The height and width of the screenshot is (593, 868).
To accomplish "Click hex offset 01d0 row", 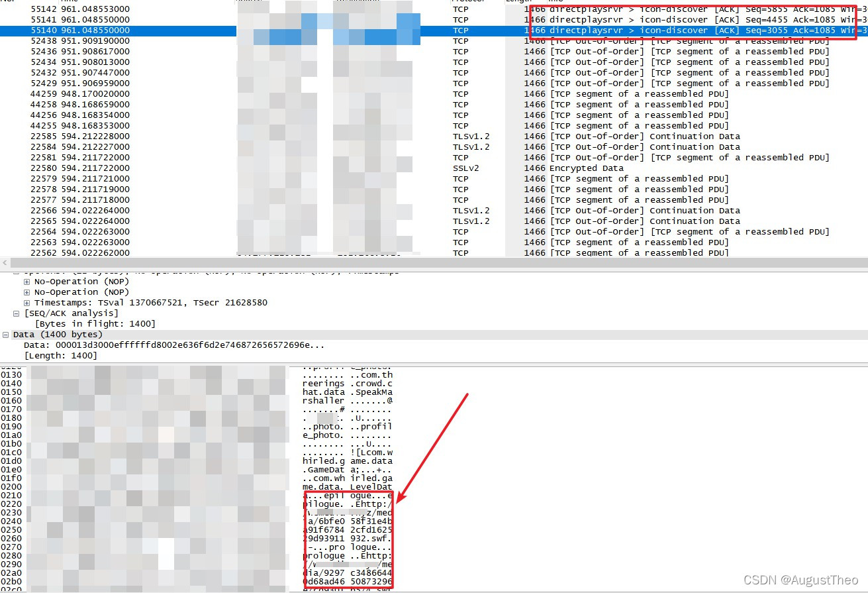I will pyautogui.click(x=11, y=461).
